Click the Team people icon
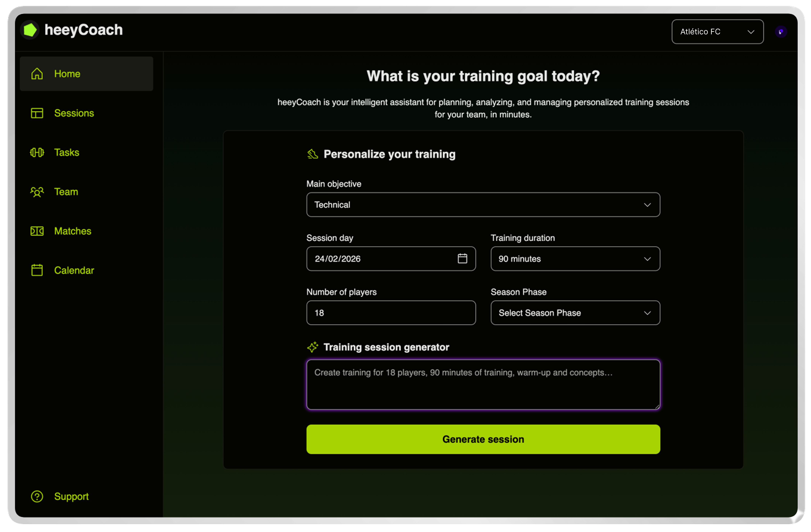The image size is (811, 532). (x=37, y=192)
